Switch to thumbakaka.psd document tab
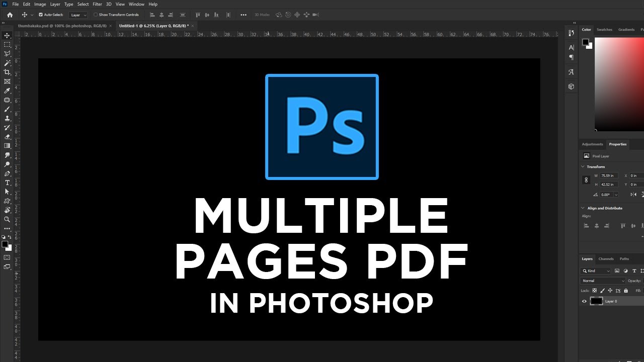The width and height of the screenshot is (644, 362). click(x=63, y=25)
